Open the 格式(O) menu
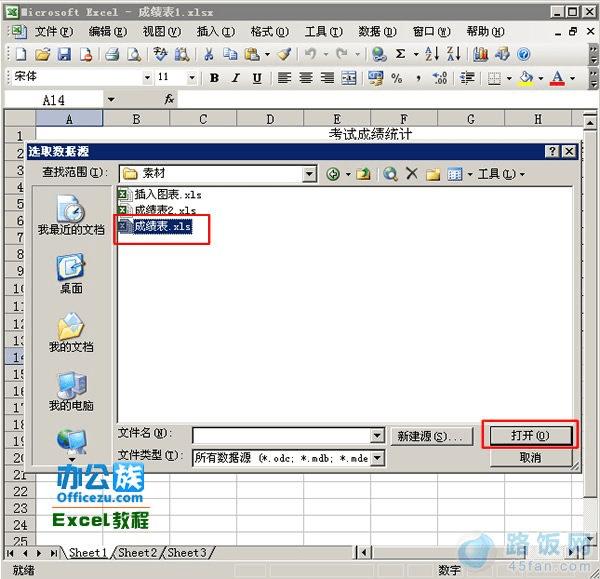Viewport: 600px width, 579px height. point(269,31)
